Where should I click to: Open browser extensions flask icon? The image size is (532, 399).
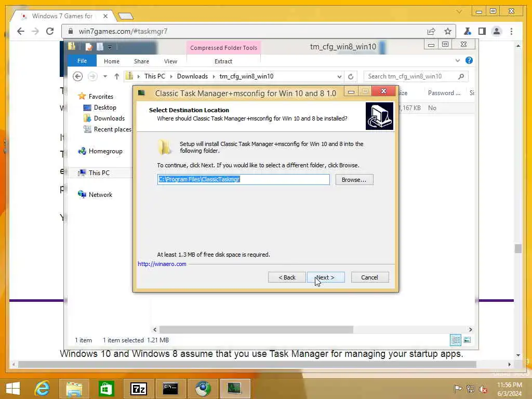point(467,31)
